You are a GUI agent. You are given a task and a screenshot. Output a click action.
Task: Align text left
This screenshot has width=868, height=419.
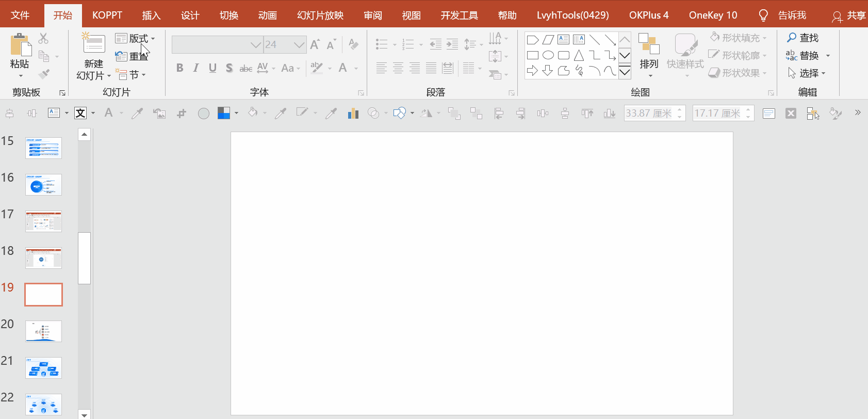382,68
